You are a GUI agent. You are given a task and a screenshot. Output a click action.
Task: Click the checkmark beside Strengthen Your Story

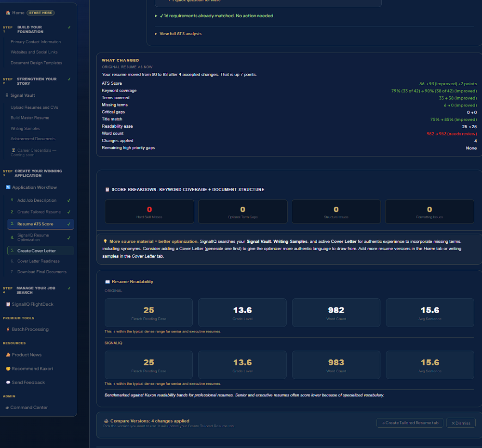[69, 79]
